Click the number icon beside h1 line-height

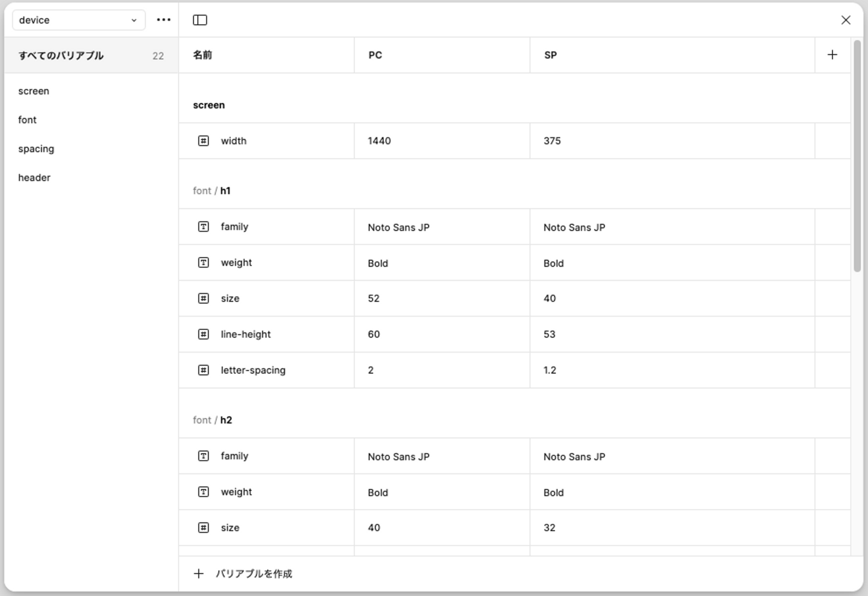[x=204, y=334]
